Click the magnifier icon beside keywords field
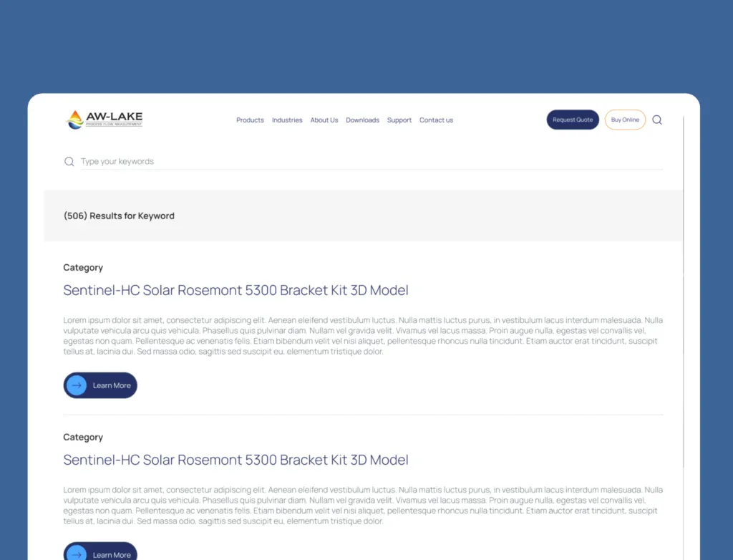Screen dimensions: 733x560 69,162
